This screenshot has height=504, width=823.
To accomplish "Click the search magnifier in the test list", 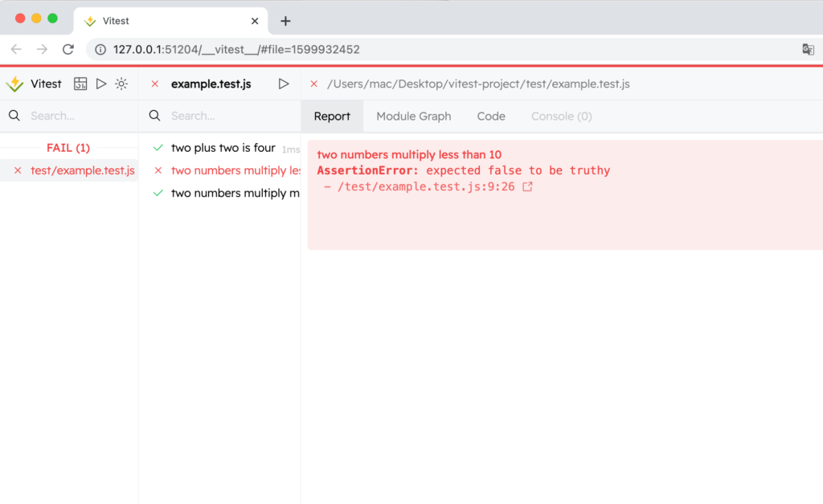I will pyautogui.click(x=154, y=116).
